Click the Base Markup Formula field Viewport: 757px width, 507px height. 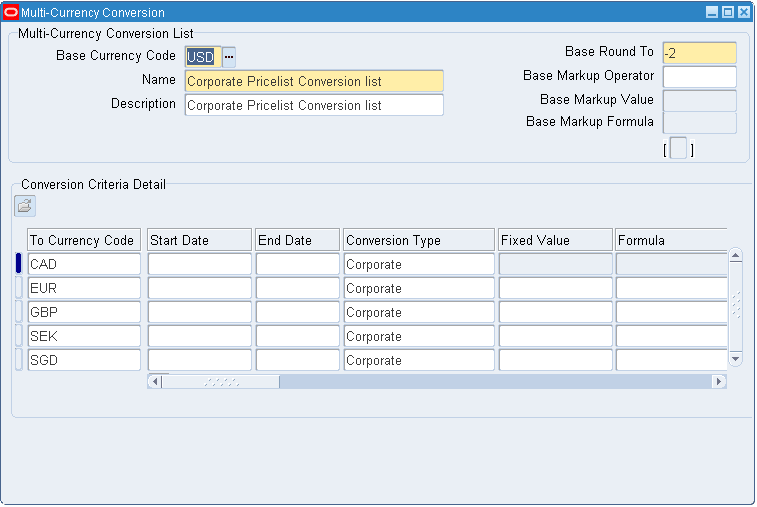pyautogui.click(x=700, y=123)
